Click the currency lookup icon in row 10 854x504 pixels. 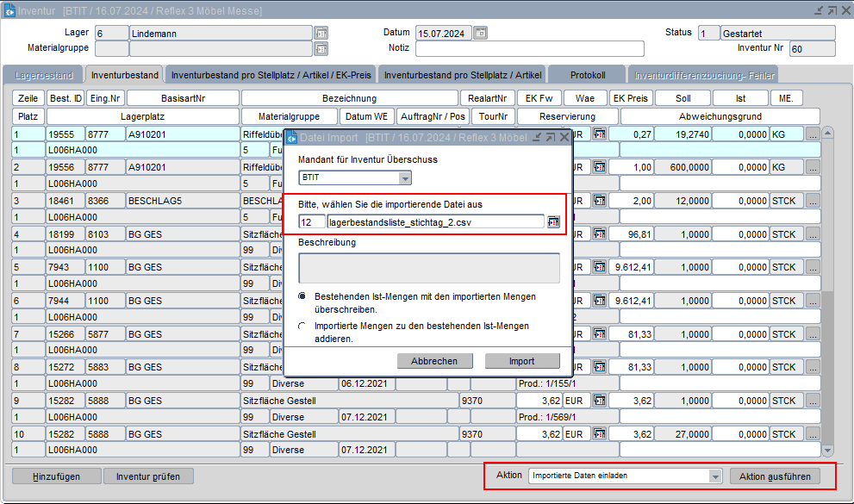pyautogui.click(x=600, y=433)
